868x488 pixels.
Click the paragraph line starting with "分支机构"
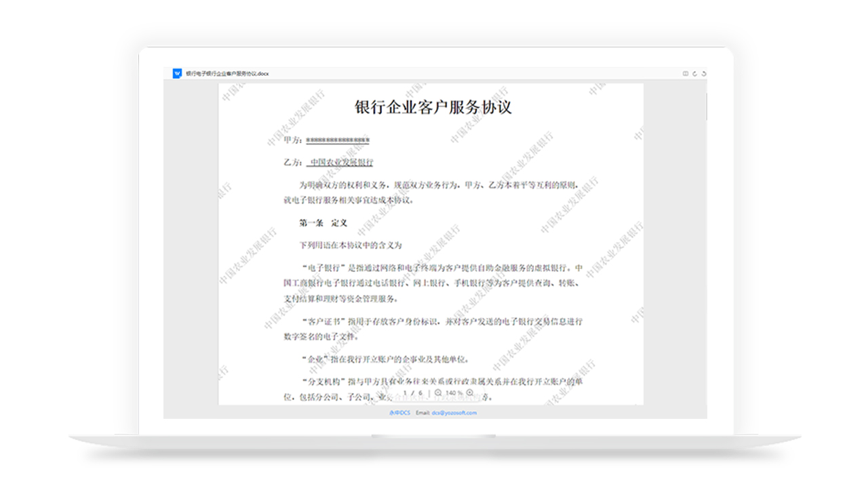(x=441, y=382)
